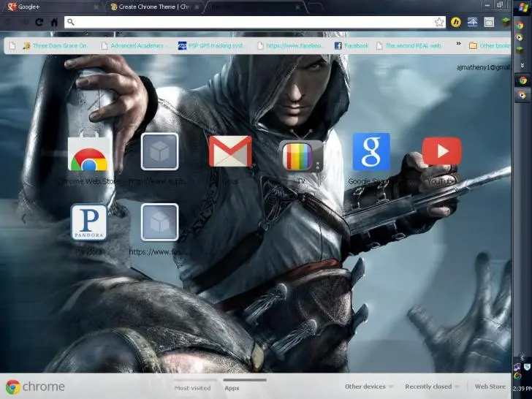Click the Honey extension icon in toolbar
Screen dimensions: 532x399
click(x=456, y=22)
